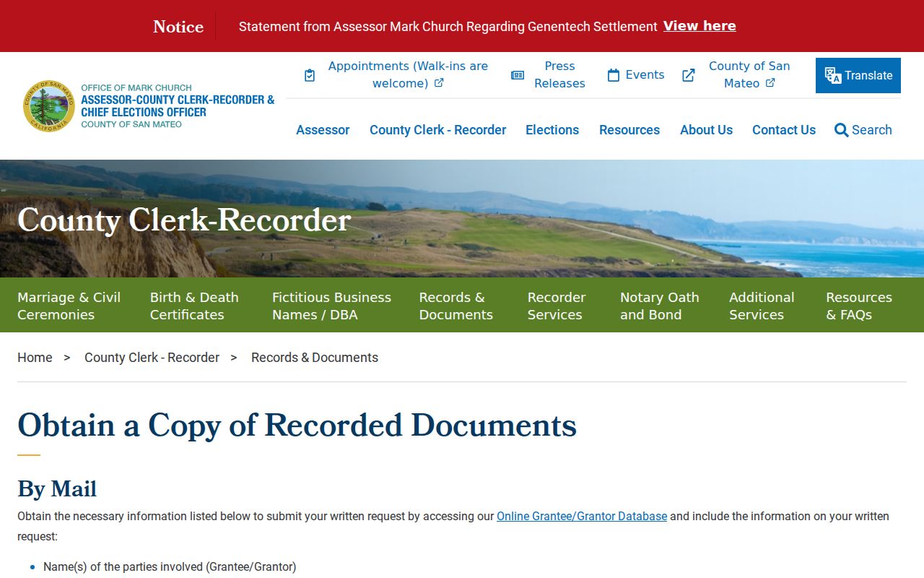Open the Online Grantee/Grantor Database link
Screen dimensions: 924x578
[582, 516]
